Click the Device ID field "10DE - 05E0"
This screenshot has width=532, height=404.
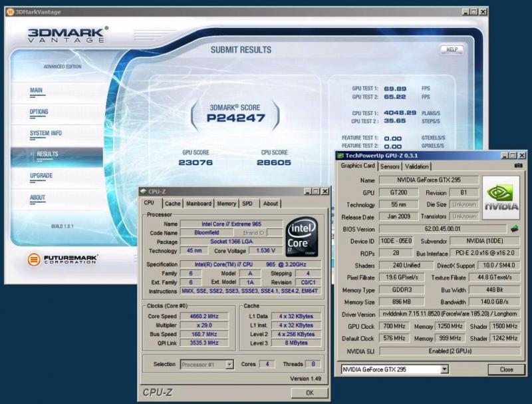tap(396, 241)
